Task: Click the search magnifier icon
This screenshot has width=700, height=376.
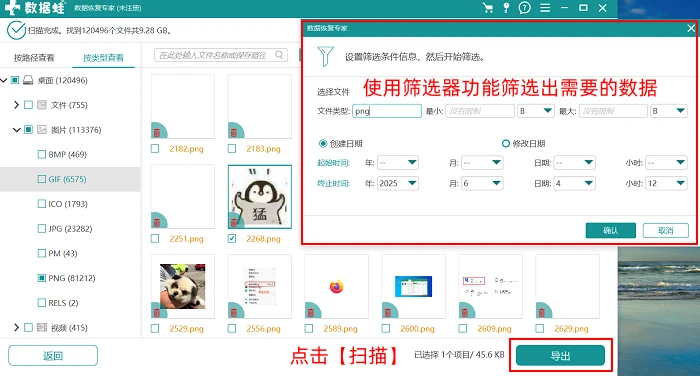Action: click(279, 55)
